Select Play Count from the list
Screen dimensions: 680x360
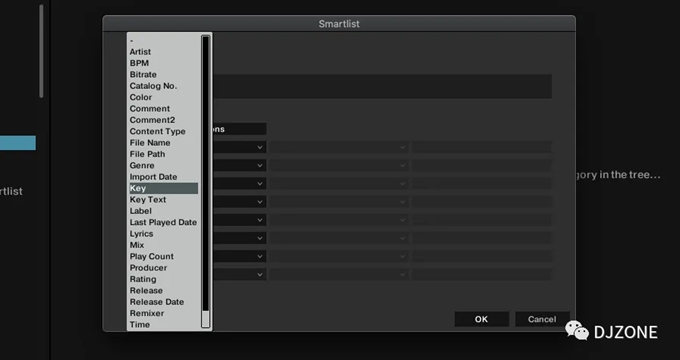pyautogui.click(x=151, y=256)
